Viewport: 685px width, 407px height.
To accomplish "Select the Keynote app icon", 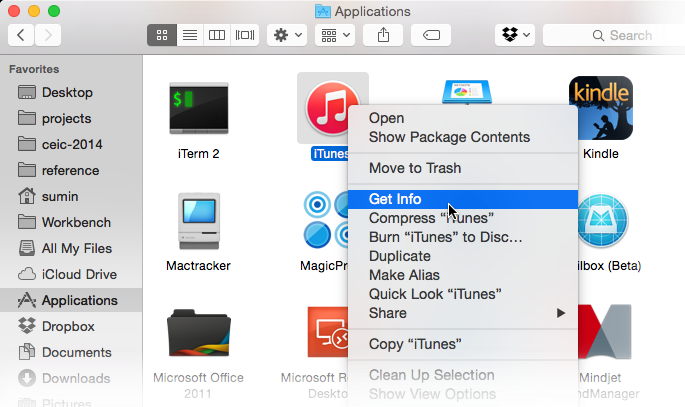I will [467, 92].
